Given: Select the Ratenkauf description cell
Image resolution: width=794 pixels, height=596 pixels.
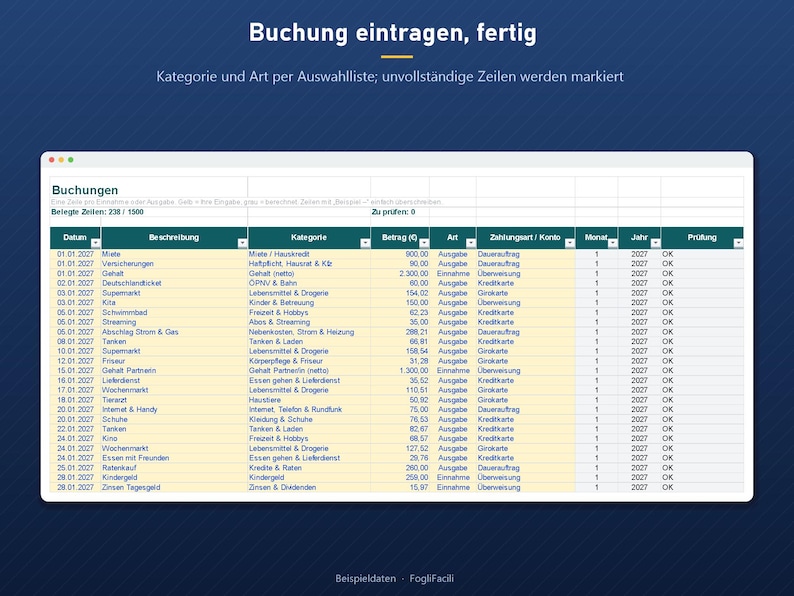Looking at the screenshot, I should pyautogui.click(x=174, y=468).
